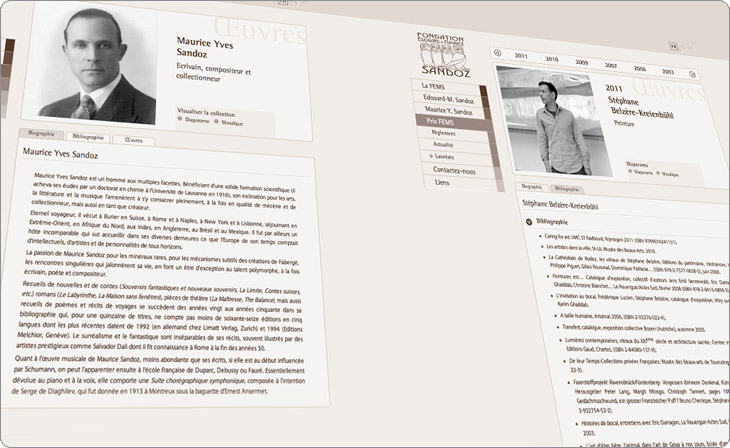Click Stéphane Belzère-Kreienbühl photo
Image resolution: width=730 pixels, height=448 pixels.
point(554,122)
